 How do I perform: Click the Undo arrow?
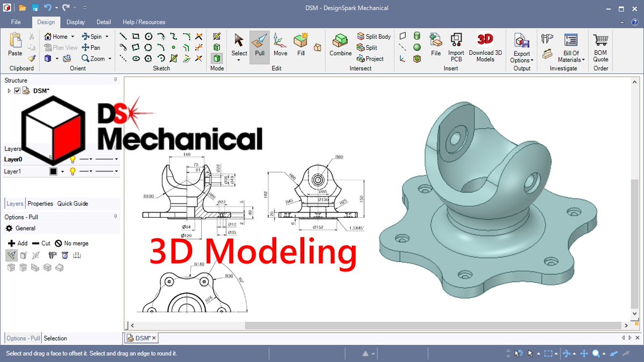(x=47, y=8)
